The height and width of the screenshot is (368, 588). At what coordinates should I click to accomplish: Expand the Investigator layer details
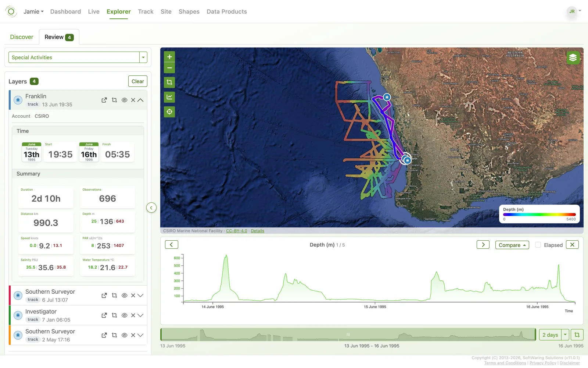[x=140, y=315]
